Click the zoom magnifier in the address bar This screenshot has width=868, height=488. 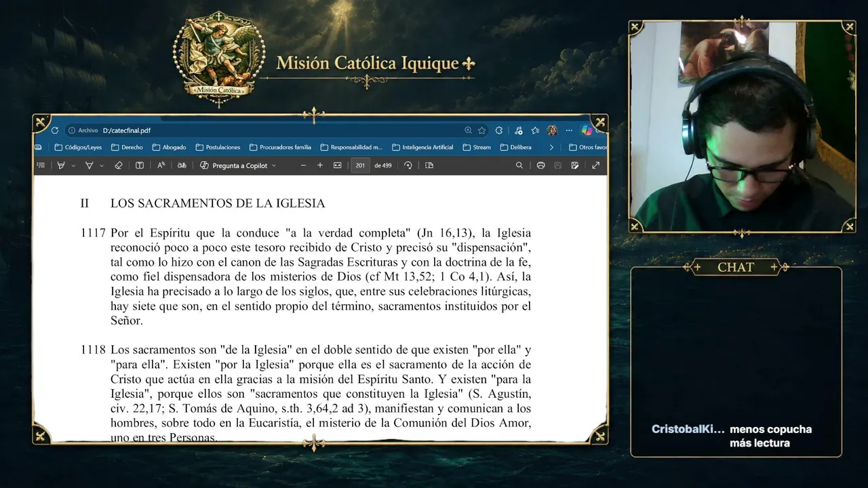click(468, 130)
